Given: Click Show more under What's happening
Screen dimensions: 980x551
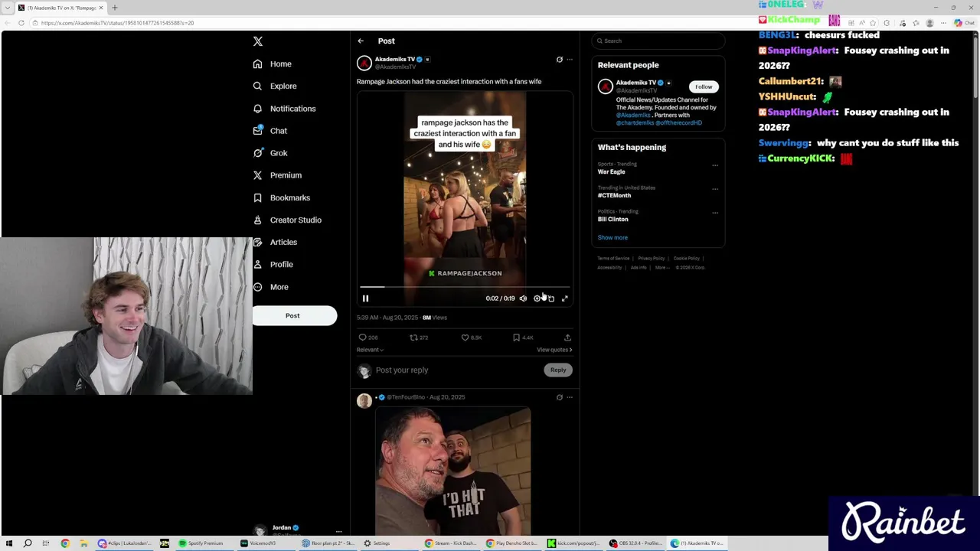Looking at the screenshot, I should [612, 238].
